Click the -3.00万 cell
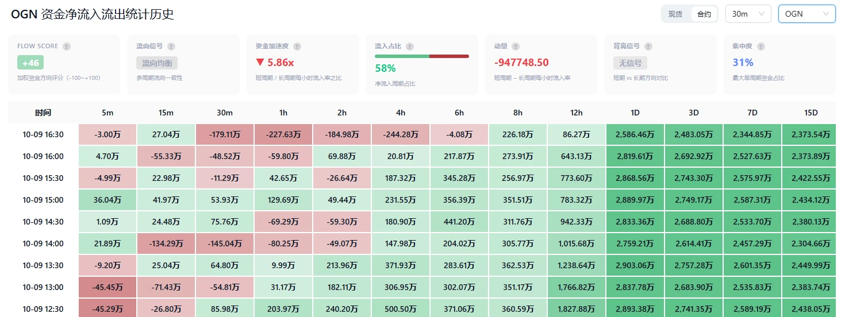This screenshot has height=317, width=868. 107,134
